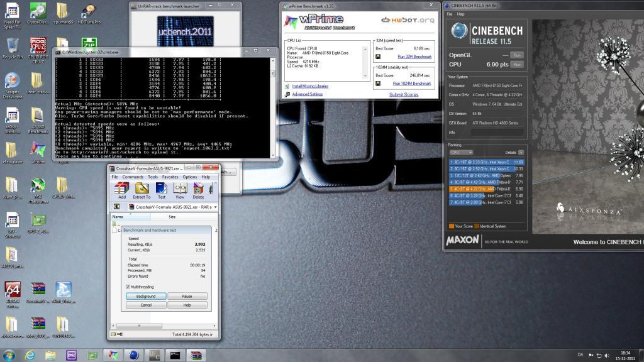Open the AS SSD Benchmark desktop icon
This screenshot has width=644, height=362.
pos(38,121)
